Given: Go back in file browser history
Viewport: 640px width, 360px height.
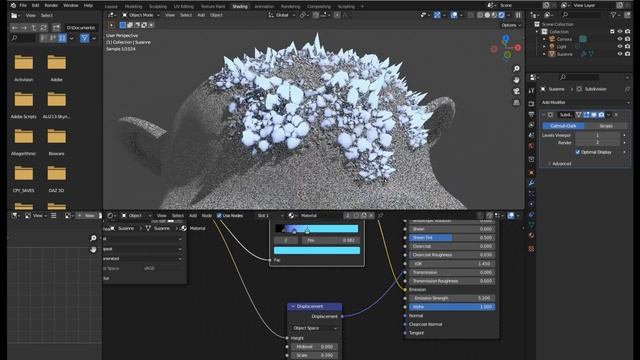Looking at the screenshot, I should (x=15, y=27).
